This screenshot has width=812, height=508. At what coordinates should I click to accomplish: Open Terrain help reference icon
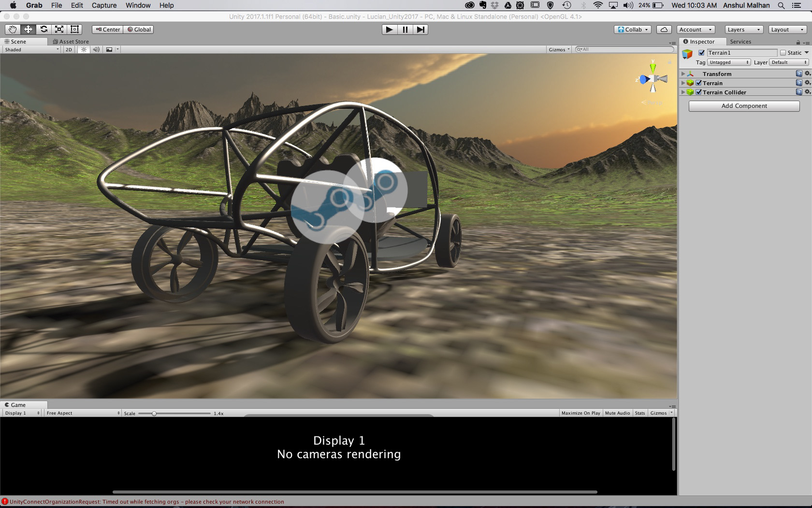click(799, 83)
